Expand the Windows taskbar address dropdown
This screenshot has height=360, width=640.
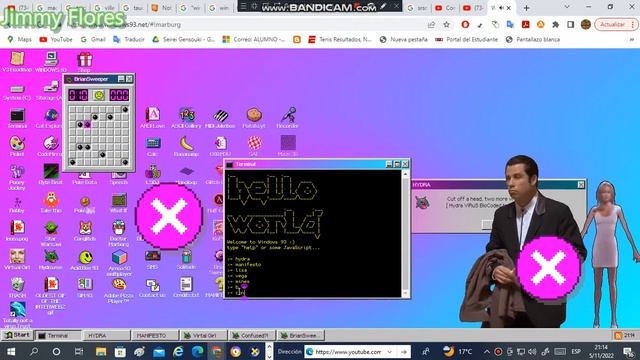[x=390, y=351]
